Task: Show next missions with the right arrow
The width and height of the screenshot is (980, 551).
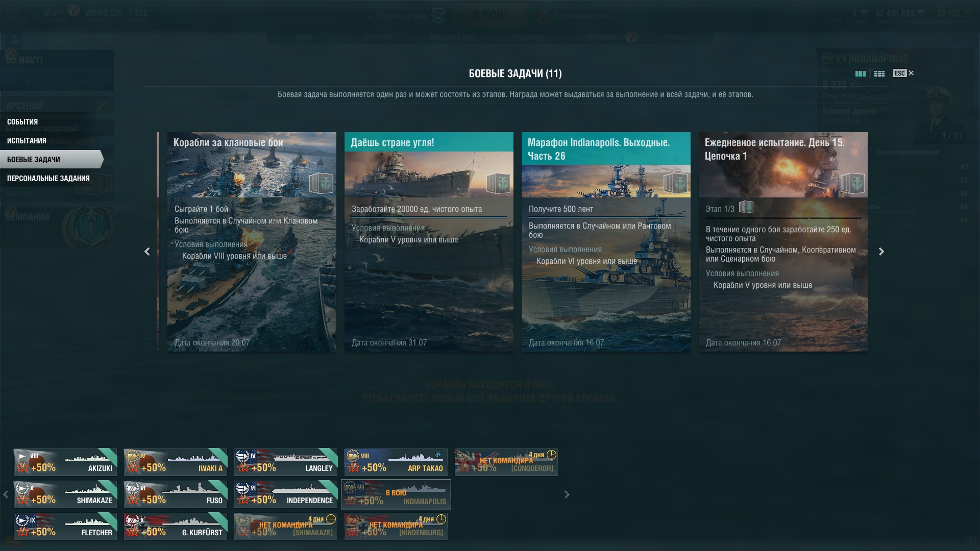Action: 881,252
